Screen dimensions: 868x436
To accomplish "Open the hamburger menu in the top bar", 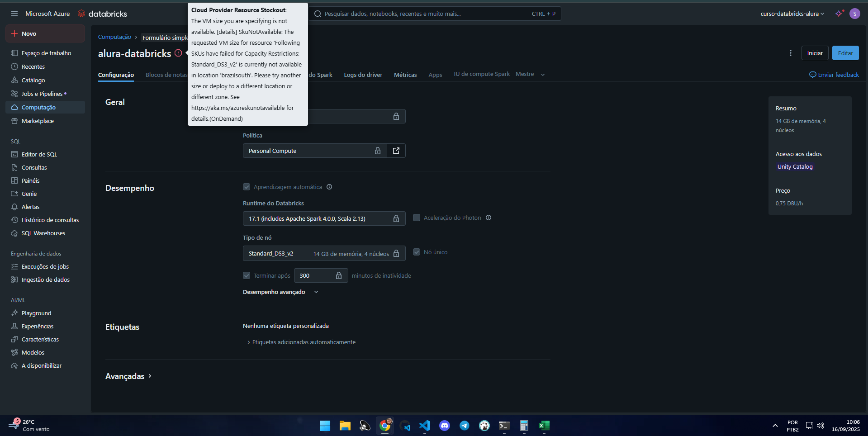I will pyautogui.click(x=14, y=14).
